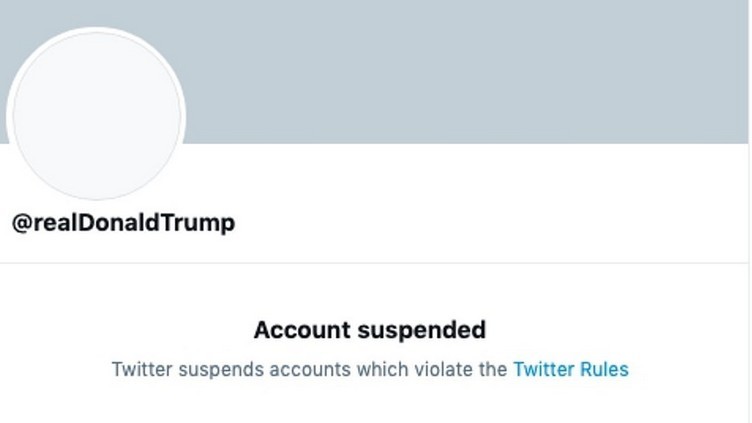Click the white border ring of the avatar
The height and width of the screenshot is (423, 752).
(x=95, y=30)
